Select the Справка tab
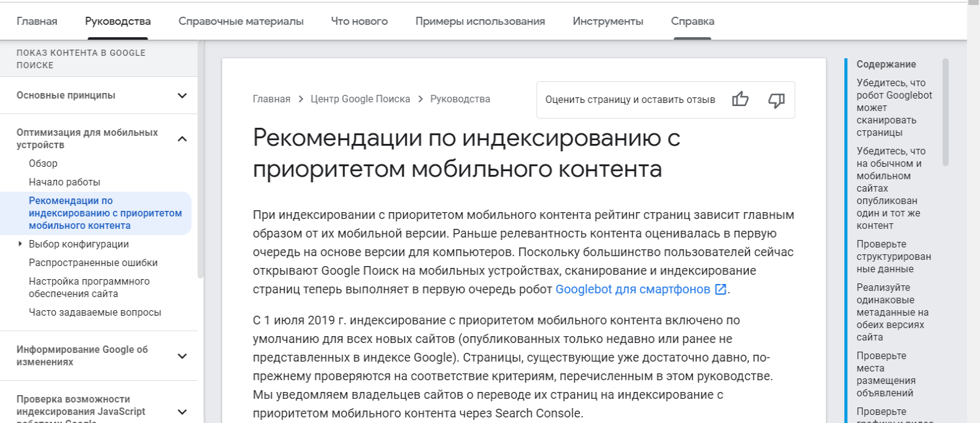This screenshot has width=980, height=423. click(x=692, y=21)
